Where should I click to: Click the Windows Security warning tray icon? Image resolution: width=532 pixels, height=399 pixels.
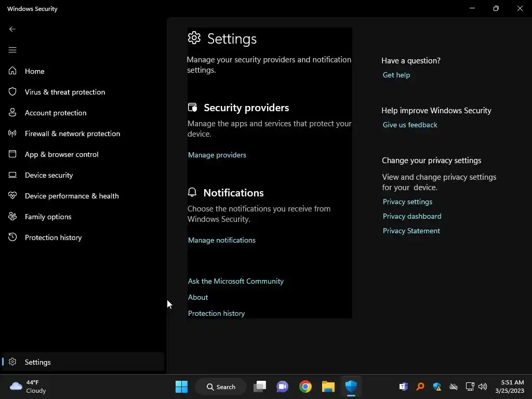pos(437,387)
